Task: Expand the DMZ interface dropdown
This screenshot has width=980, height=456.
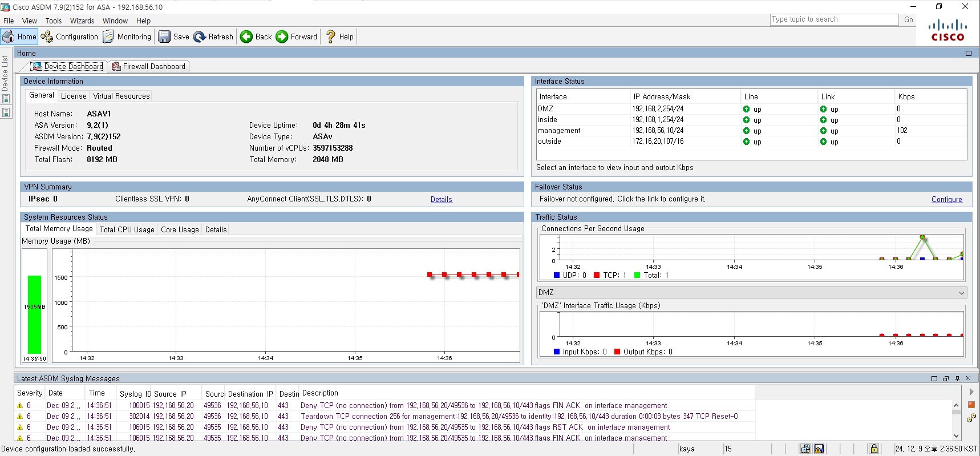Action: tap(961, 292)
